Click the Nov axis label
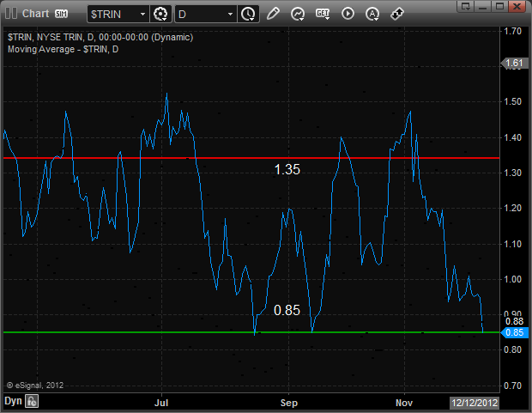532x413 pixels. tap(404, 403)
